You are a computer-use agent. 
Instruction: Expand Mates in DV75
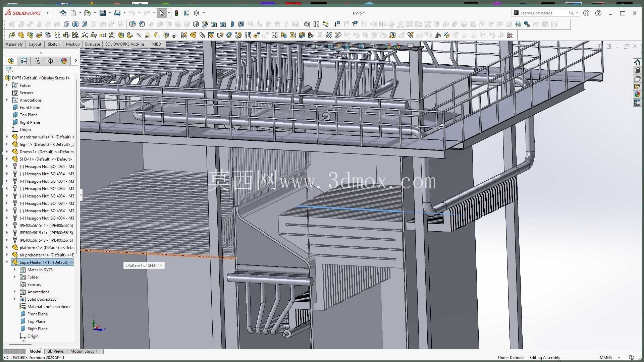[x=15, y=269]
